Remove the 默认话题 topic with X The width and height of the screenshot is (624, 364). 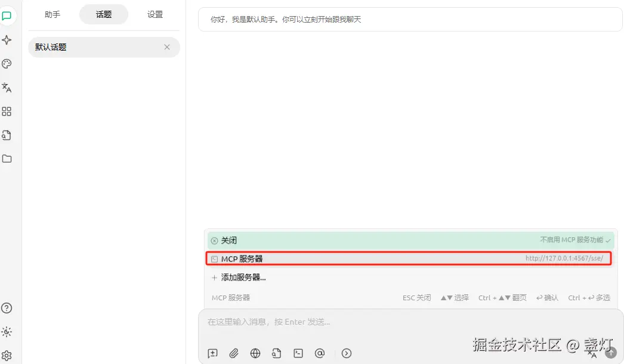167,47
